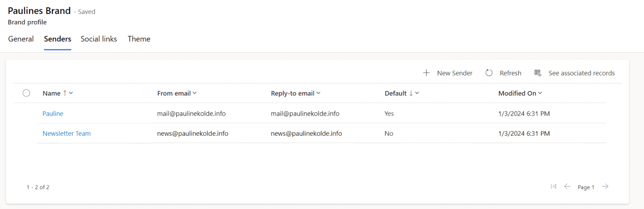
Task: Click the New Sender plus icon
Action: coord(426,73)
